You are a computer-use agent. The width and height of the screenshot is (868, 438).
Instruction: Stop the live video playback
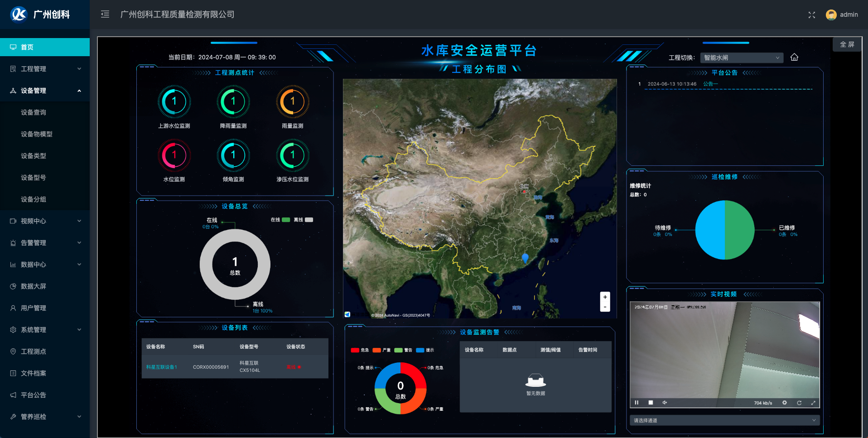click(x=651, y=403)
